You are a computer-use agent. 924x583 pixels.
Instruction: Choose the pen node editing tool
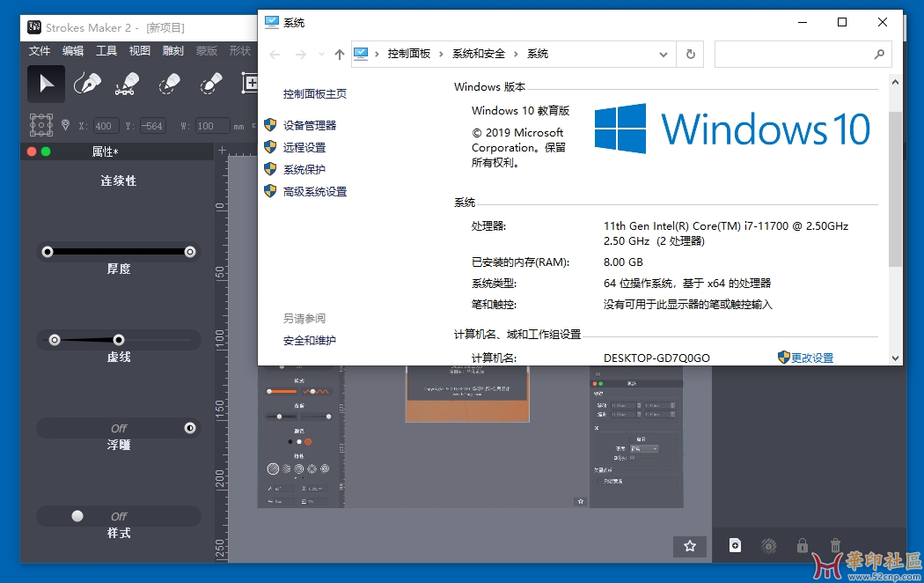point(128,84)
